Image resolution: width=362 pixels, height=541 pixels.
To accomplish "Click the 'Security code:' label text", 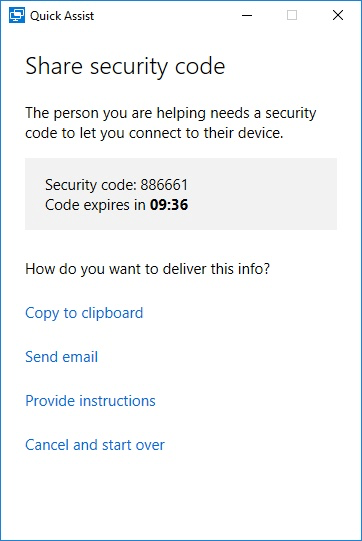I will coord(91,185).
